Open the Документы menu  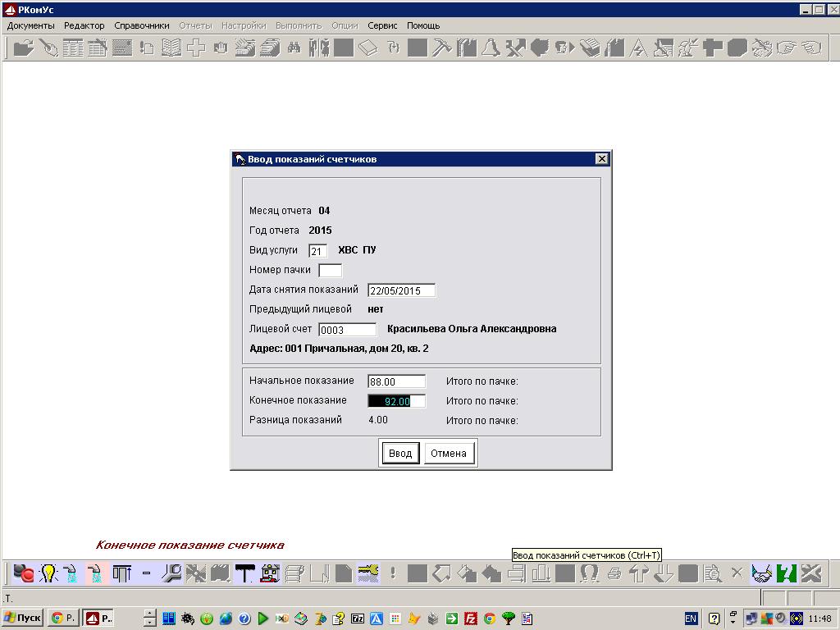coord(30,25)
